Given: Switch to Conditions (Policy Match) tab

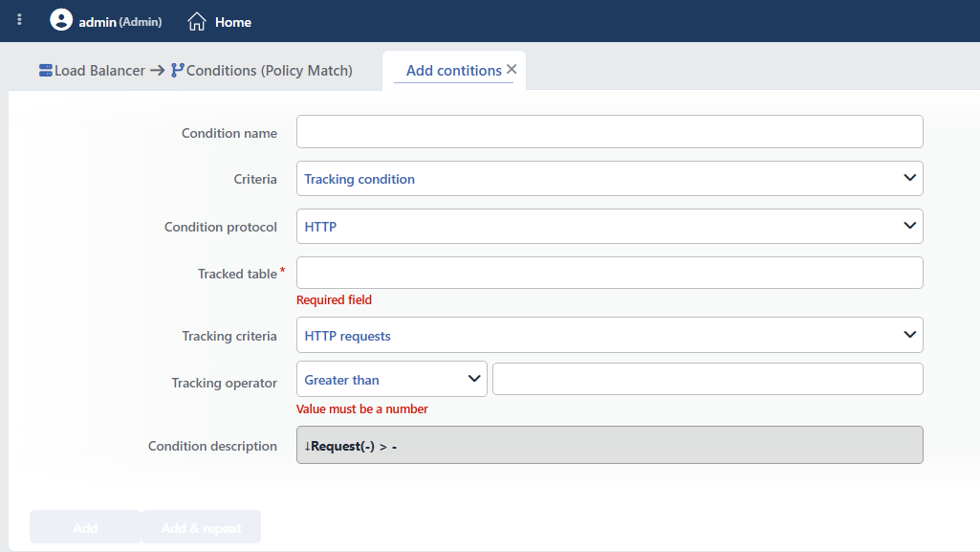Looking at the screenshot, I should [x=270, y=71].
